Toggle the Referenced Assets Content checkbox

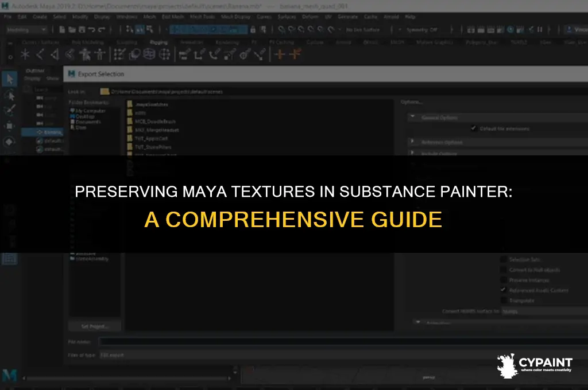click(x=503, y=290)
